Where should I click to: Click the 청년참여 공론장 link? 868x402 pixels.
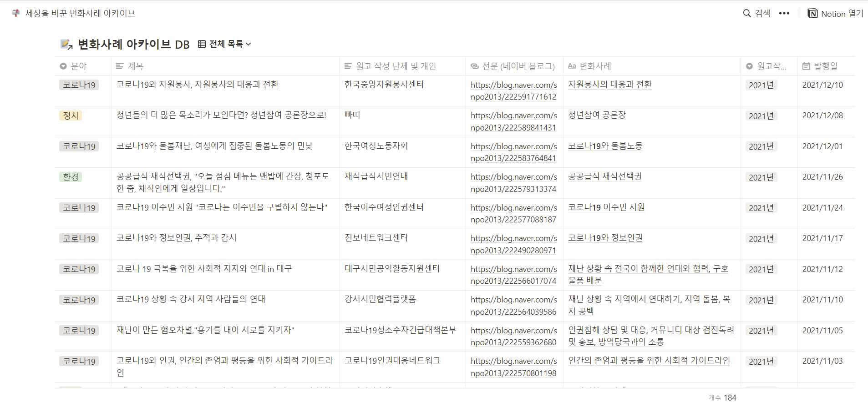click(597, 115)
